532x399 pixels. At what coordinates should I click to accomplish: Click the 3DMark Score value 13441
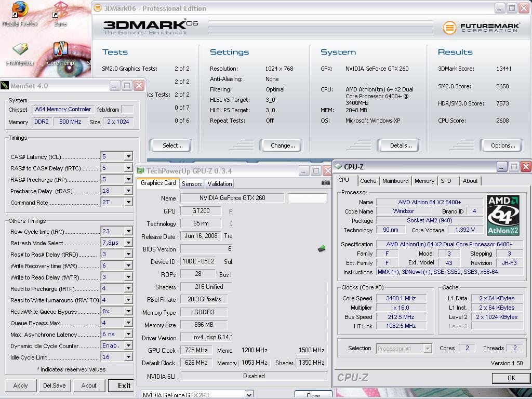pos(504,69)
